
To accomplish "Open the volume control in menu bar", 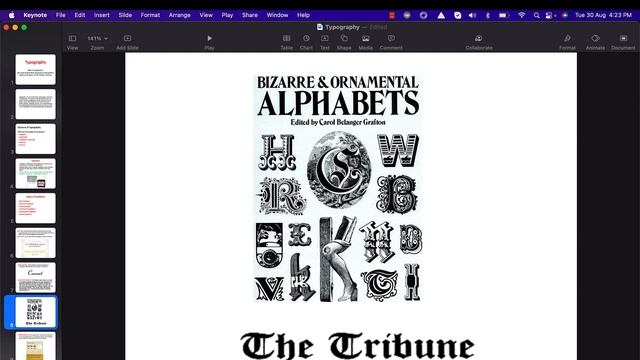I will (x=472, y=15).
